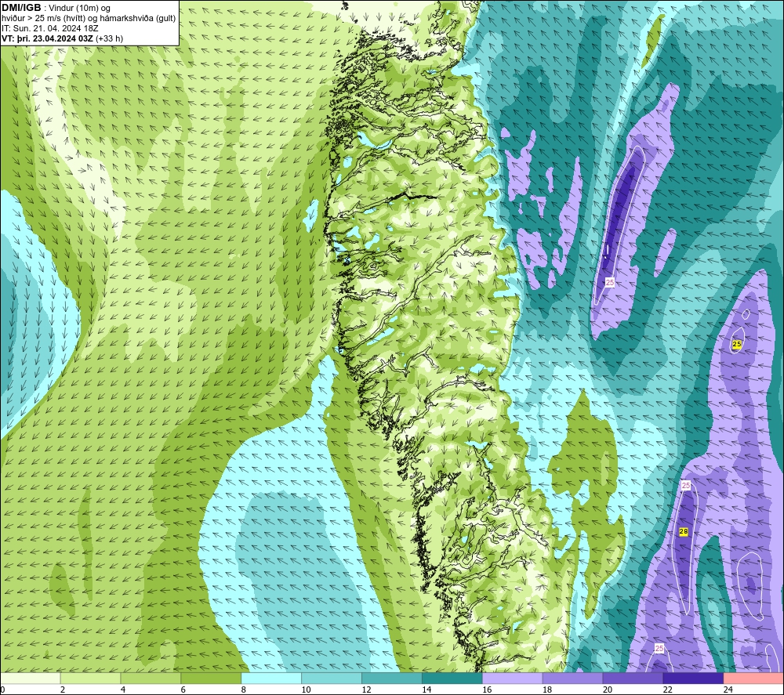The height and width of the screenshot is (695, 784).
Task: Click the '(+33 h)' forecast offset text
Action: coord(110,38)
